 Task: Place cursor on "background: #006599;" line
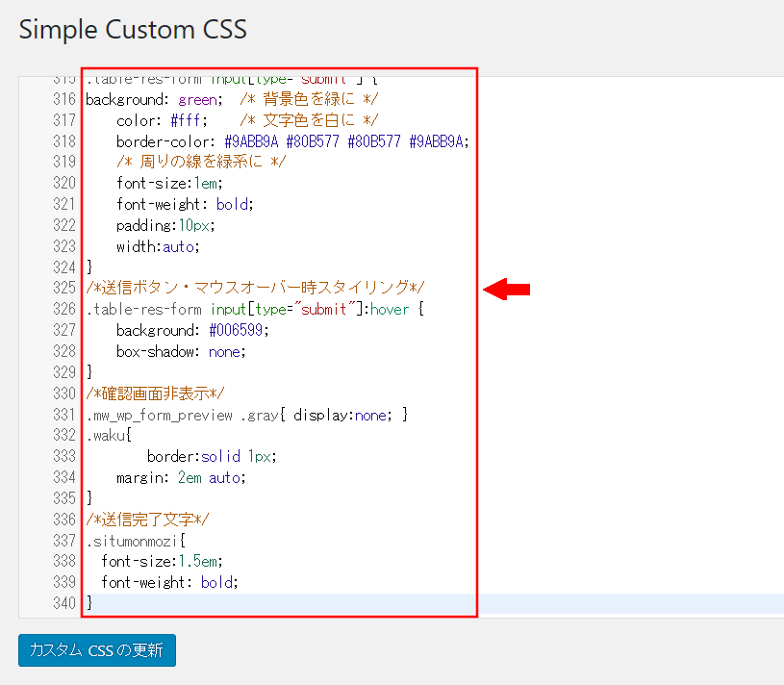point(192,330)
